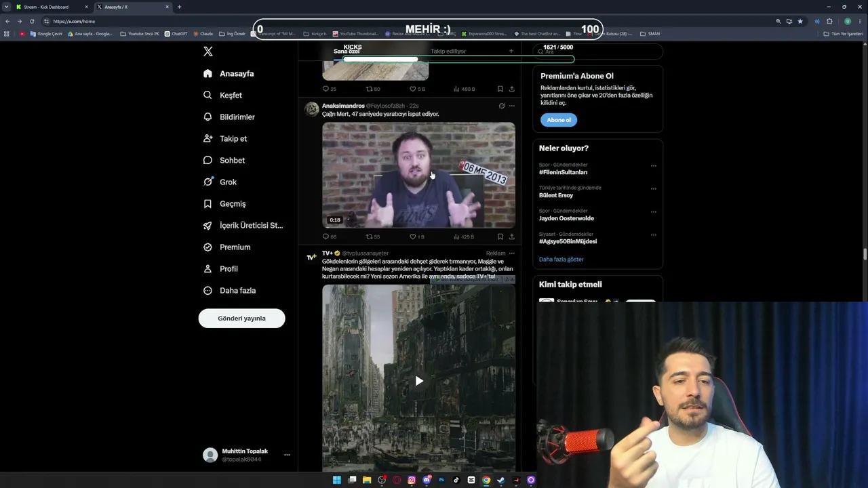Open Instagram from the taskbar
868x488 pixels.
(412, 480)
